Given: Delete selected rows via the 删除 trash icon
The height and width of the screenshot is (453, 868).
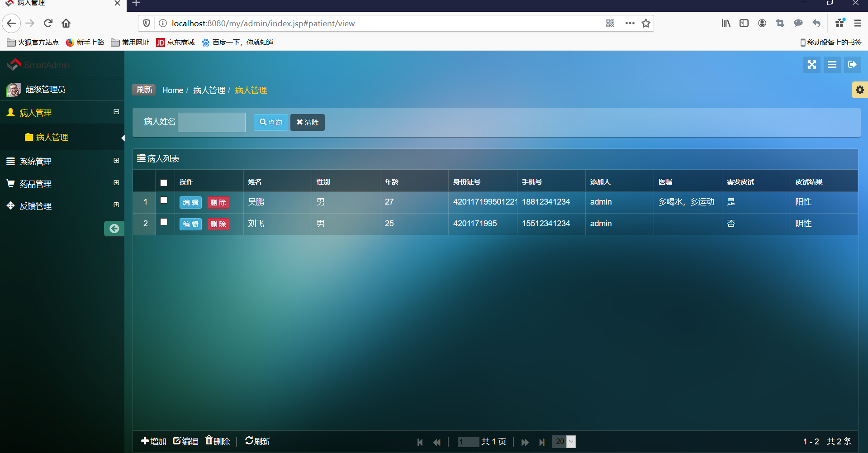Looking at the screenshot, I should pyautogui.click(x=217, y=441).
